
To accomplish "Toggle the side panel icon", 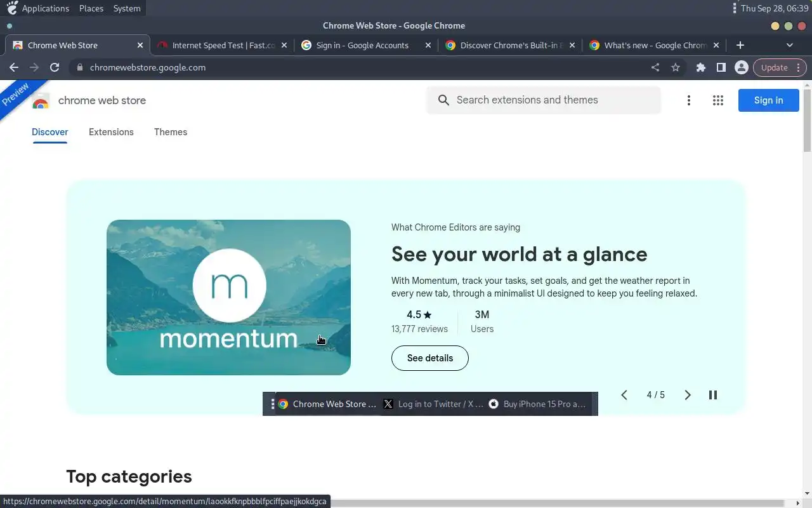I will click(x=721, y=67).
